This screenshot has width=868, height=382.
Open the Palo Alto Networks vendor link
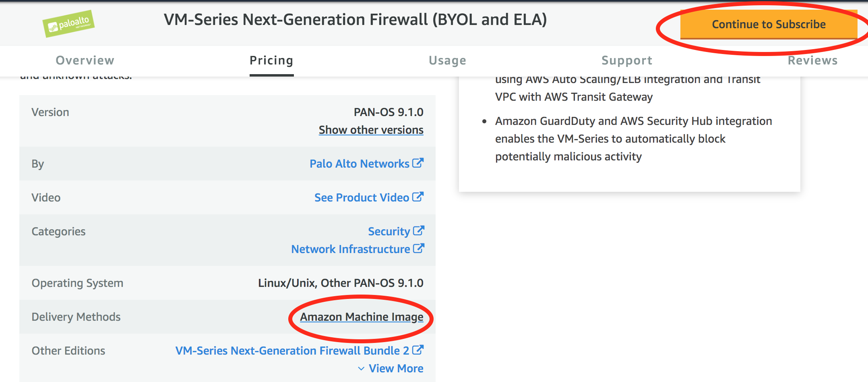(x=359, y=164)
